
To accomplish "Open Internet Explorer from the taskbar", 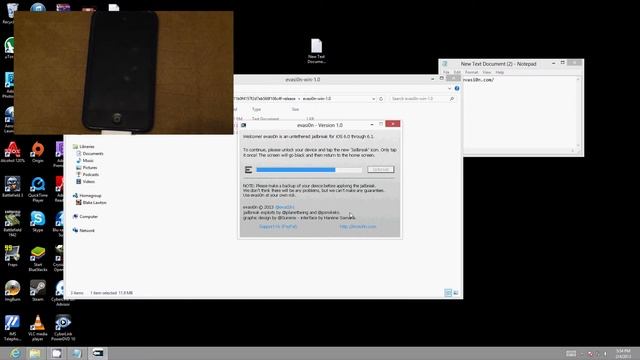I will (x=15, y=353).
